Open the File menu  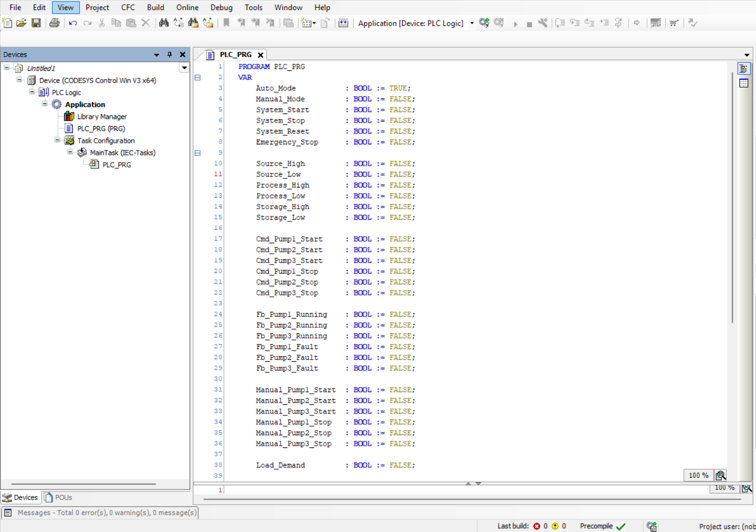(15, 8)
